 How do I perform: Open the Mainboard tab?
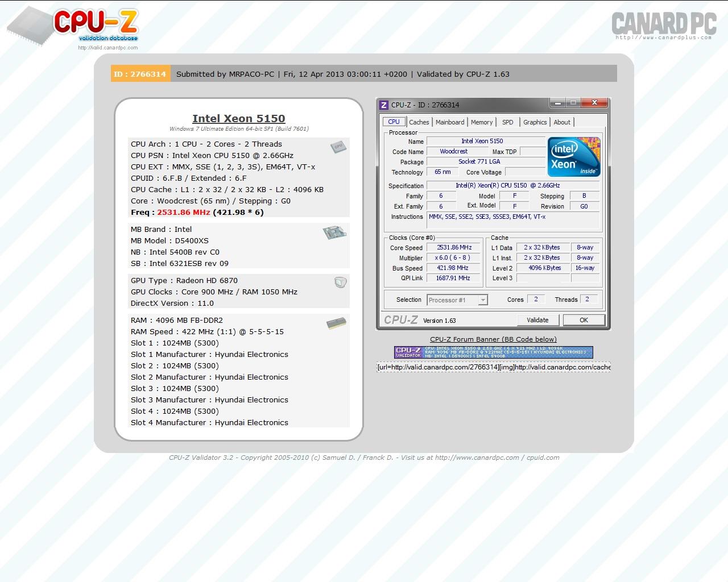(450, 122)
